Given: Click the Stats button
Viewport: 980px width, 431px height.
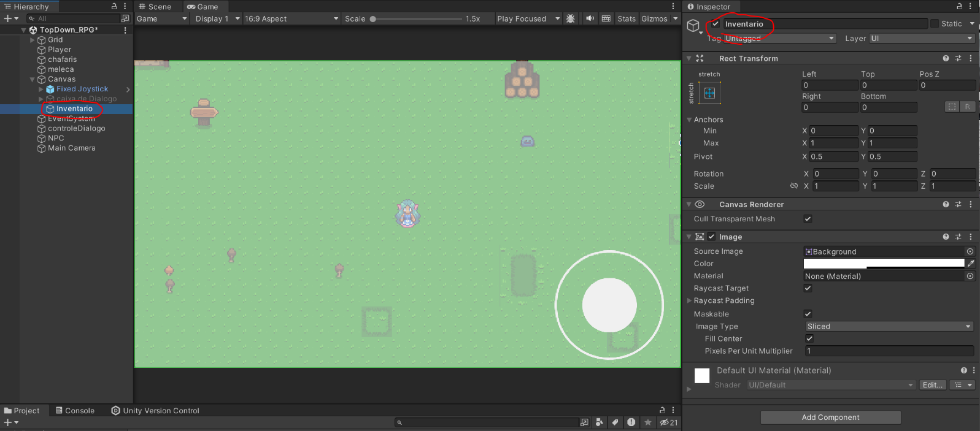Looking at the screenshot, I should tap(627, 18).
